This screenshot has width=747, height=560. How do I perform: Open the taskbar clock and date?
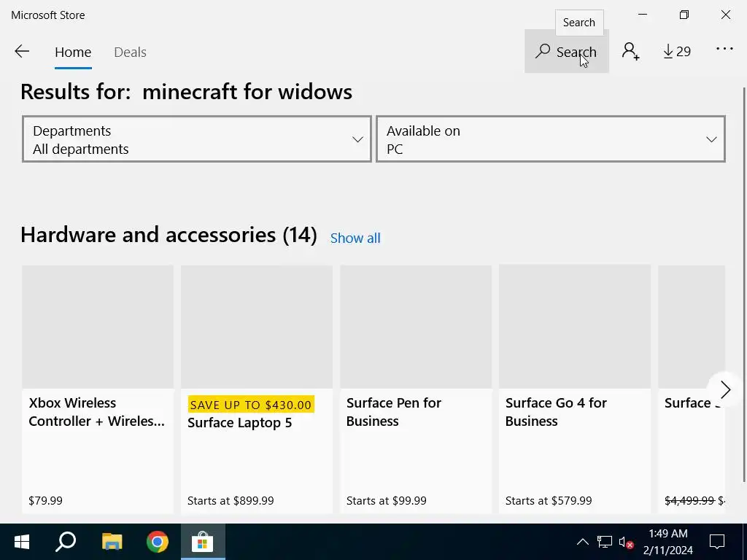pyautogui.click(x=668, y=542)
